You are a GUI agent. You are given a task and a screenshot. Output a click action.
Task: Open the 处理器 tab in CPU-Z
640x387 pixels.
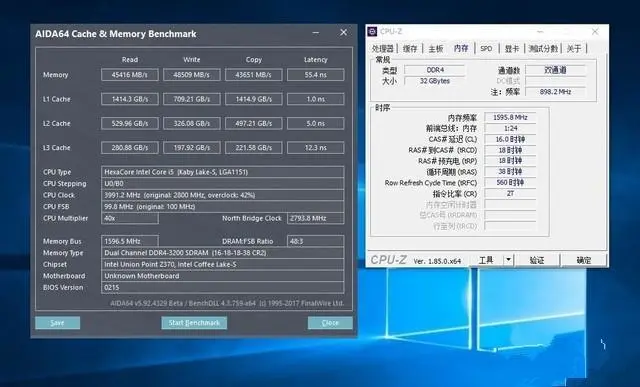click(x=382, y=49)
